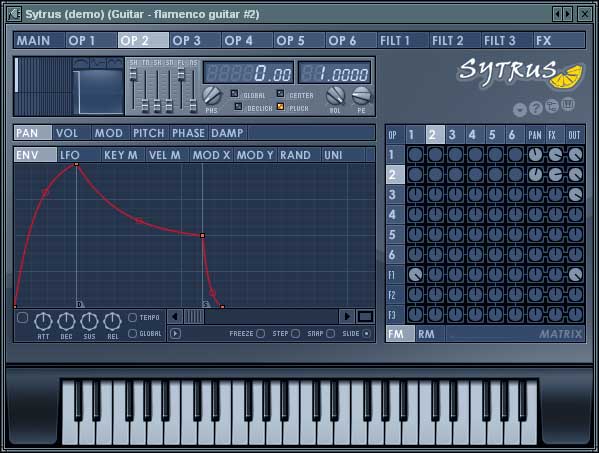Select the first waveform shape preset icon

[x=81, y=63]
